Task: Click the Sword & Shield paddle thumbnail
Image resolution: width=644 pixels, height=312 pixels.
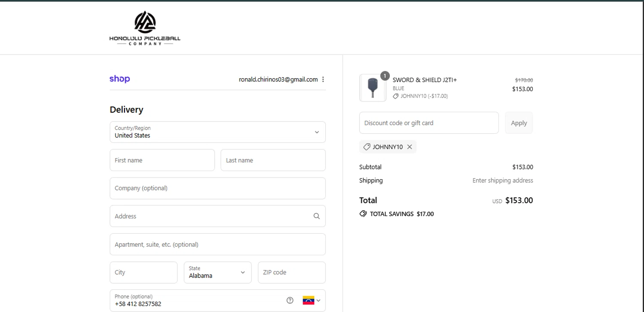Action: pos(373,88)
